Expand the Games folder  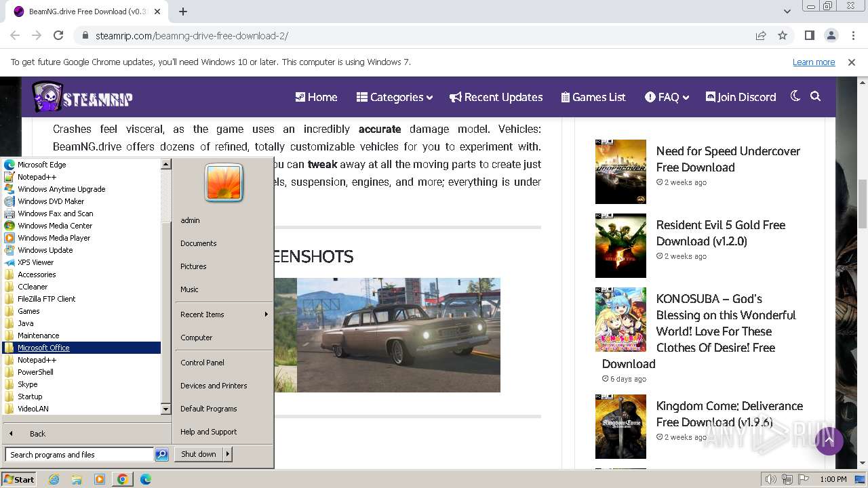click(x=81, y=311)
